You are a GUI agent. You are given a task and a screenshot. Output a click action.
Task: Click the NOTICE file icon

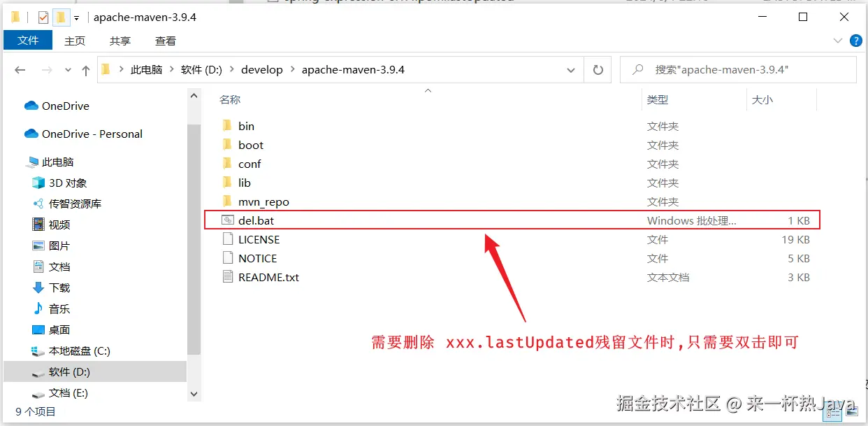tap(226, 257)
